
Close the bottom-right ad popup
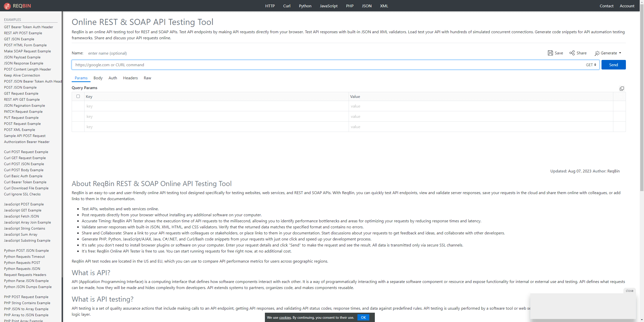(x=630, y=291)
